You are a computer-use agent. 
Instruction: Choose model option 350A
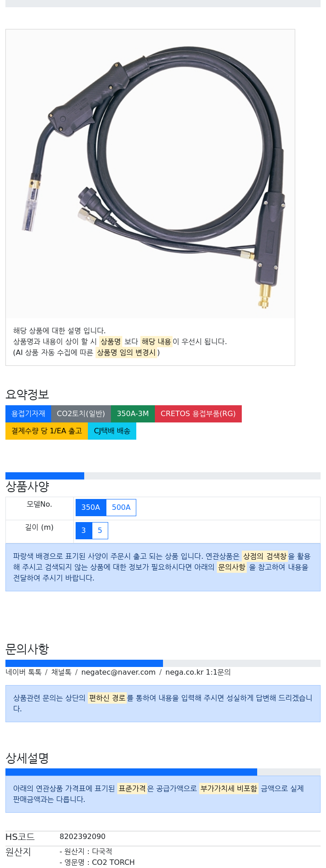coord(91,508)
